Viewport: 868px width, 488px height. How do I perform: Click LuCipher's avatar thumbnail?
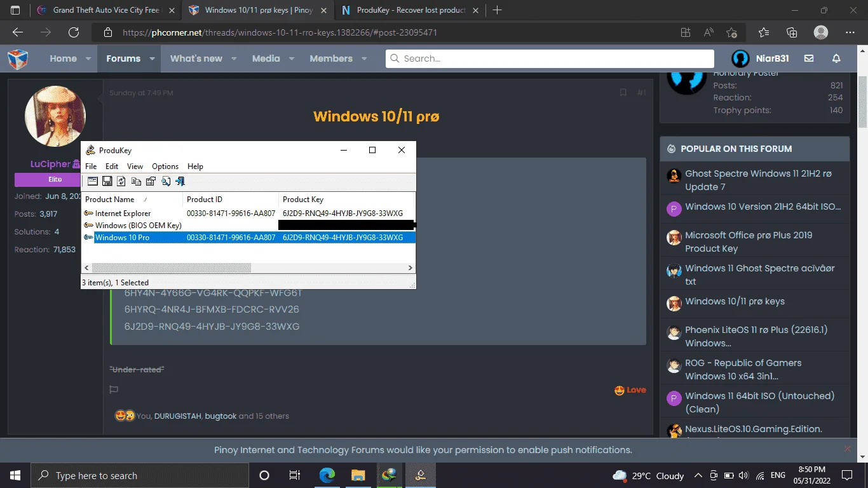pyautogui.click(x=55, y=116)
